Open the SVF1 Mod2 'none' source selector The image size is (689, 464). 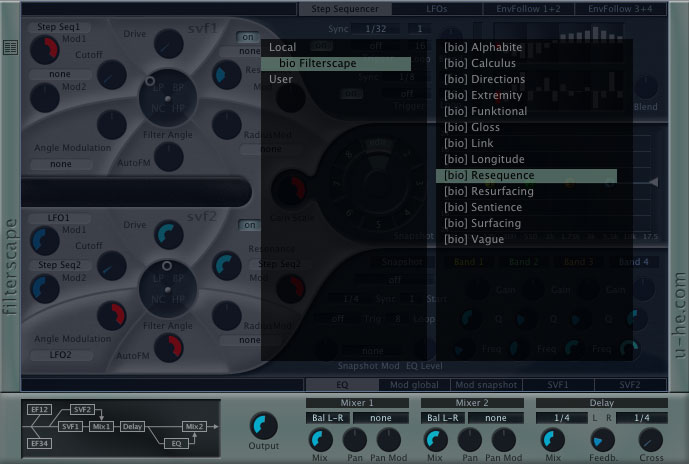coord(60,74)
